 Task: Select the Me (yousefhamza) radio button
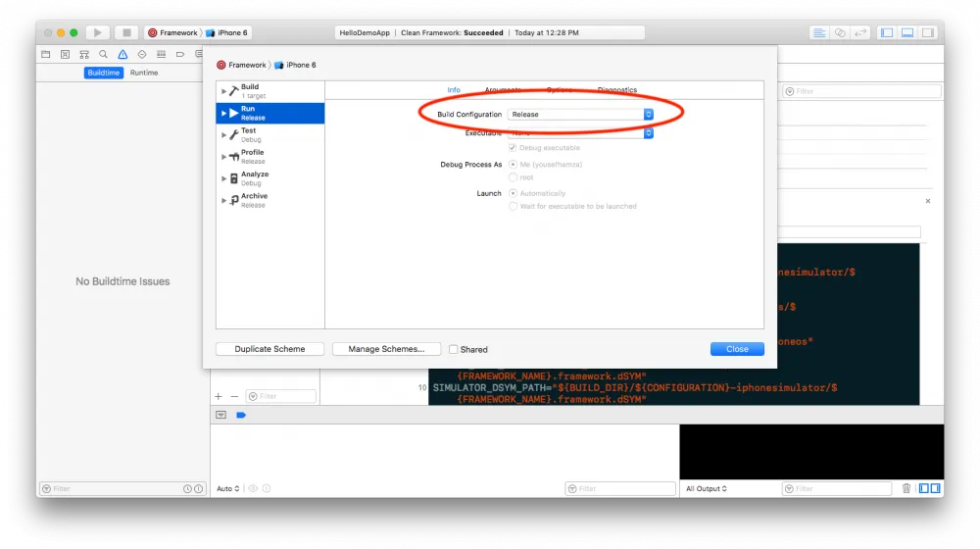(513, 165)
